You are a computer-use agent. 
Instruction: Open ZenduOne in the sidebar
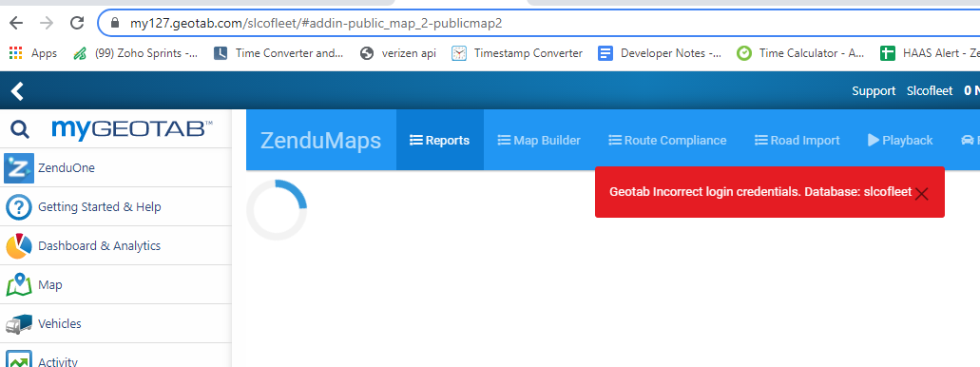click(x=116, y=167)
